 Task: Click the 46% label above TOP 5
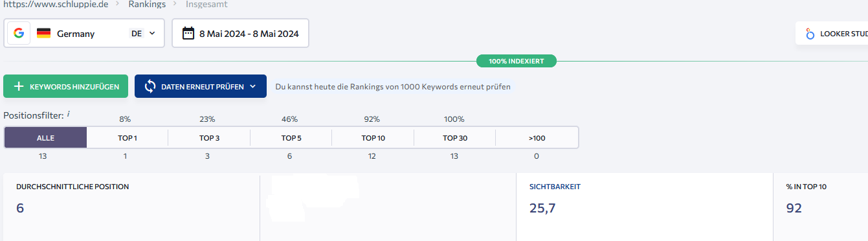(290, 119)
